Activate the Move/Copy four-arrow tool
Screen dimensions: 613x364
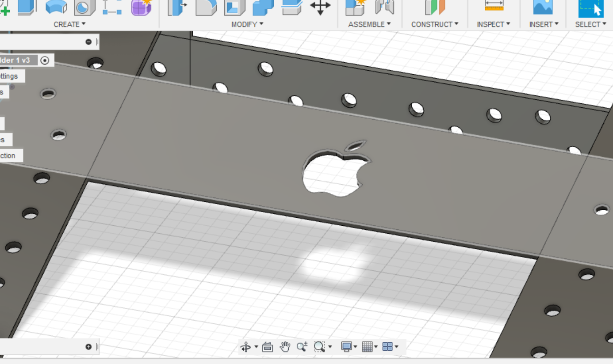tap(320, 8)
